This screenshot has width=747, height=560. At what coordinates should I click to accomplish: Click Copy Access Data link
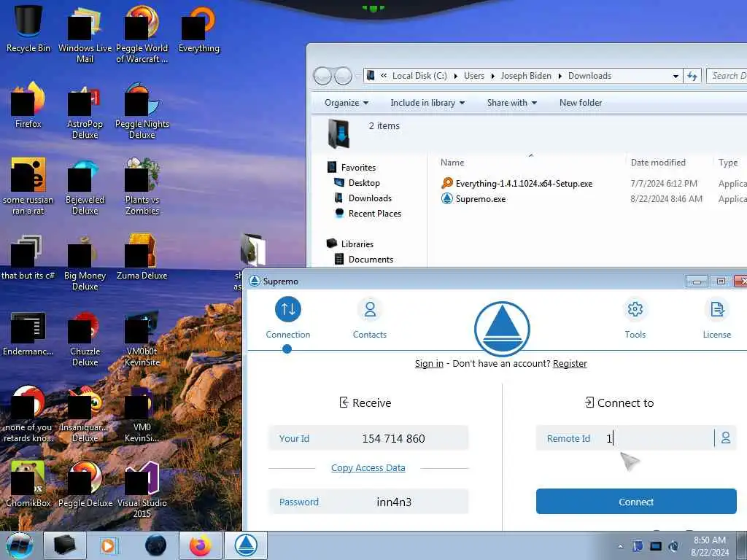pos(368,468)
